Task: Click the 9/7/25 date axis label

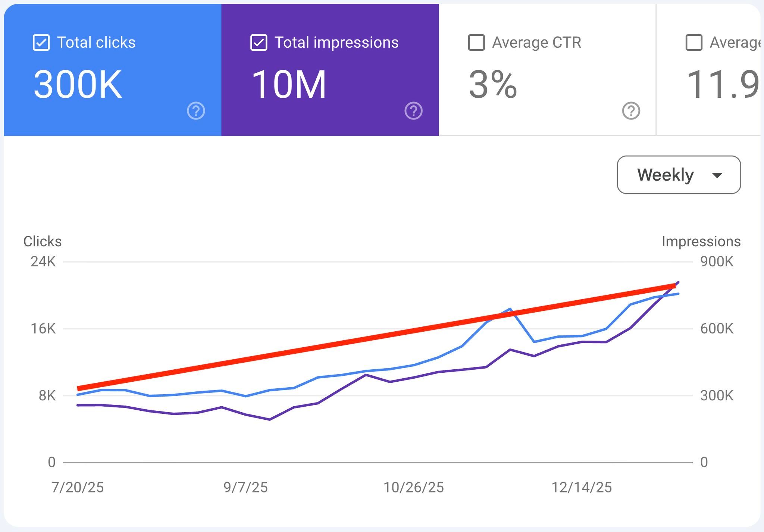Action: (245, 487)
